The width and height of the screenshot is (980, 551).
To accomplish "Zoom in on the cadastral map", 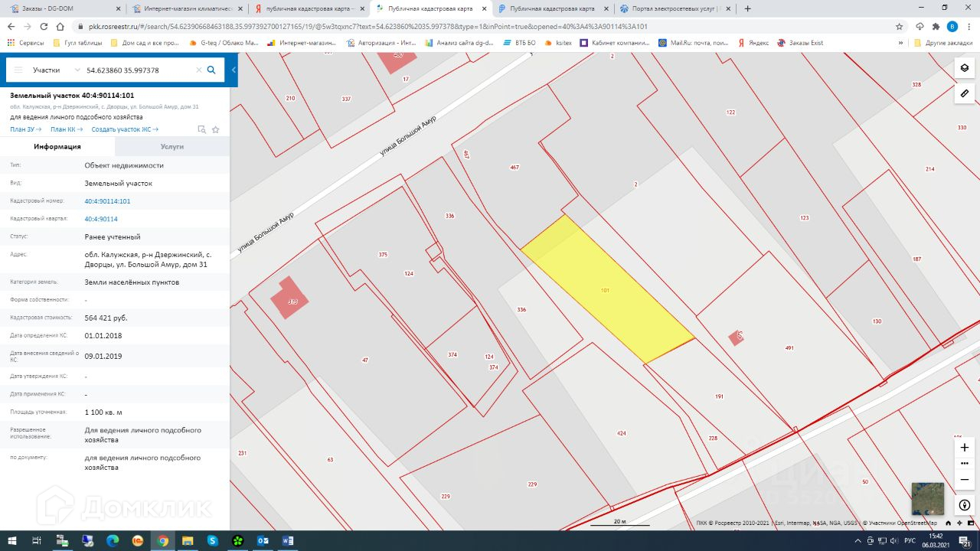I will click(x=964, y=447).
